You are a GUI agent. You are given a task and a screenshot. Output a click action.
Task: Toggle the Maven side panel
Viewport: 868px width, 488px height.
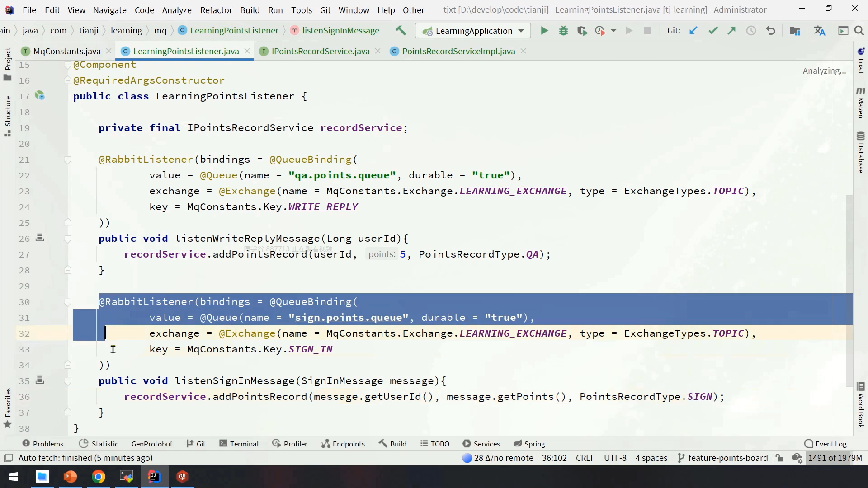860,103
